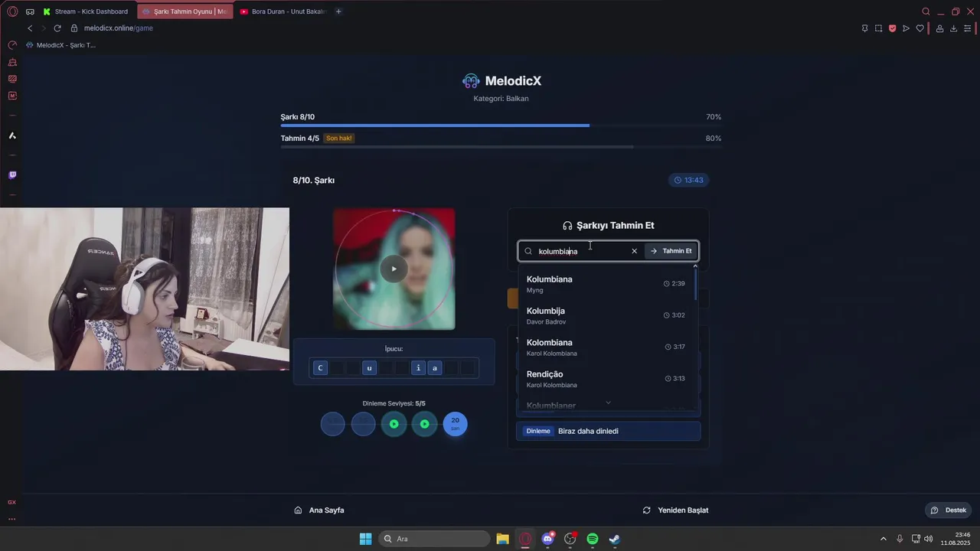Open browser tab search icon
Viewport: 980px width, 551px height.
point(926,11)
